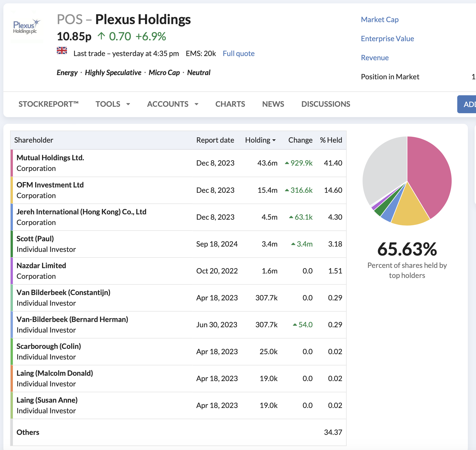Viewport: 476px width, 450px height.
Task: Select Laing (Malcolm Donald) shareholder name
Action: (55, 373)
